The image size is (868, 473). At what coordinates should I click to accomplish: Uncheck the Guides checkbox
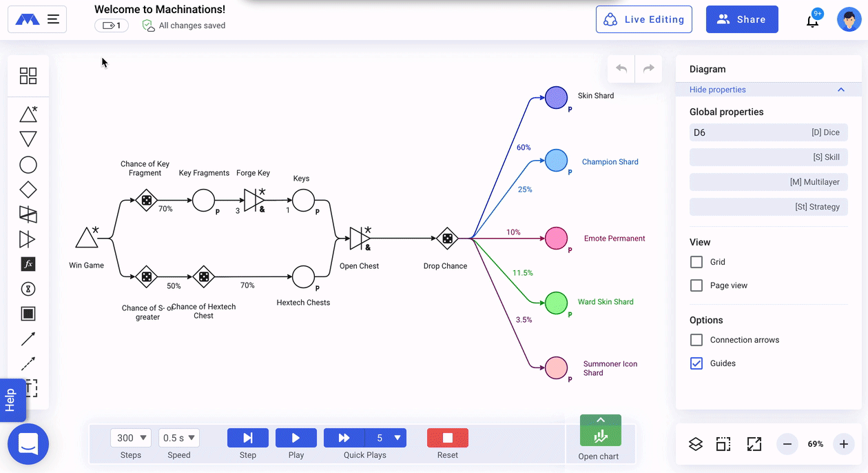[696, 363]
